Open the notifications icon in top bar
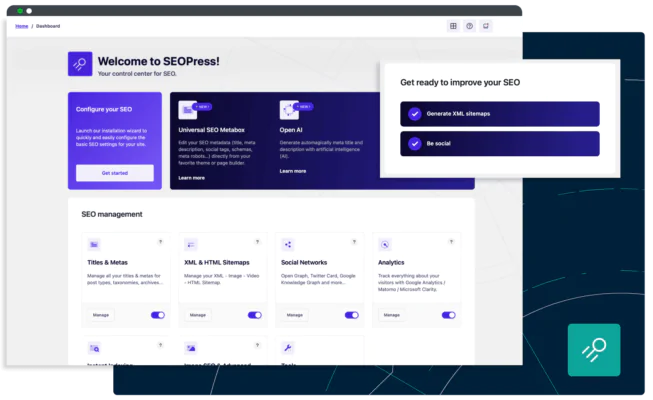This screenshot has width=653, height=400. 486,26
